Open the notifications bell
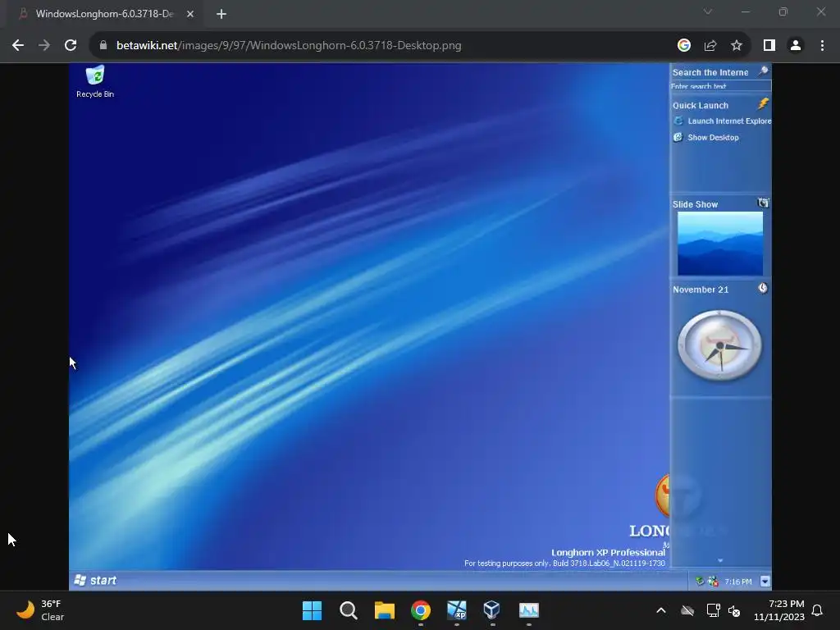The height and width of the screenshot is (630, 840). (x=818, y=610)
